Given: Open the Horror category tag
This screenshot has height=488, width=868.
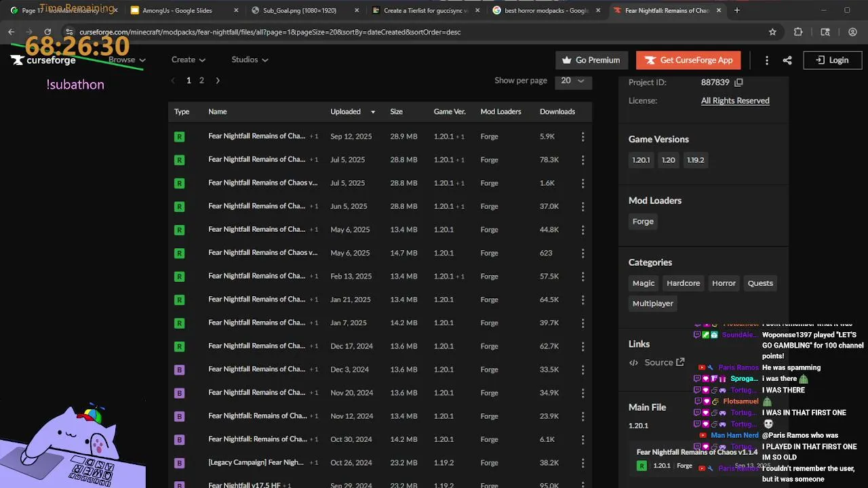Looking at the screenshot, I should point(724,283).
